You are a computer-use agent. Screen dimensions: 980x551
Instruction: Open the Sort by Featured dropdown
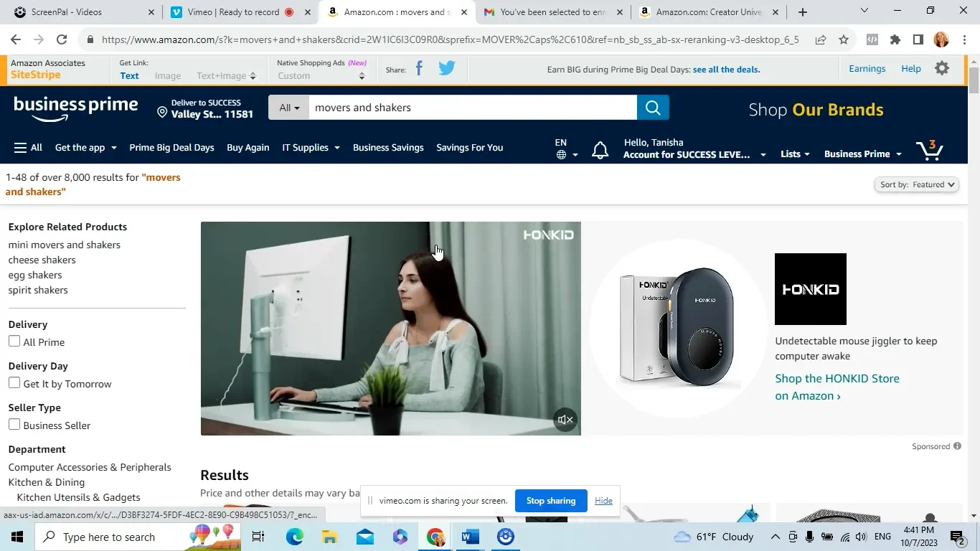coord(916,184)
